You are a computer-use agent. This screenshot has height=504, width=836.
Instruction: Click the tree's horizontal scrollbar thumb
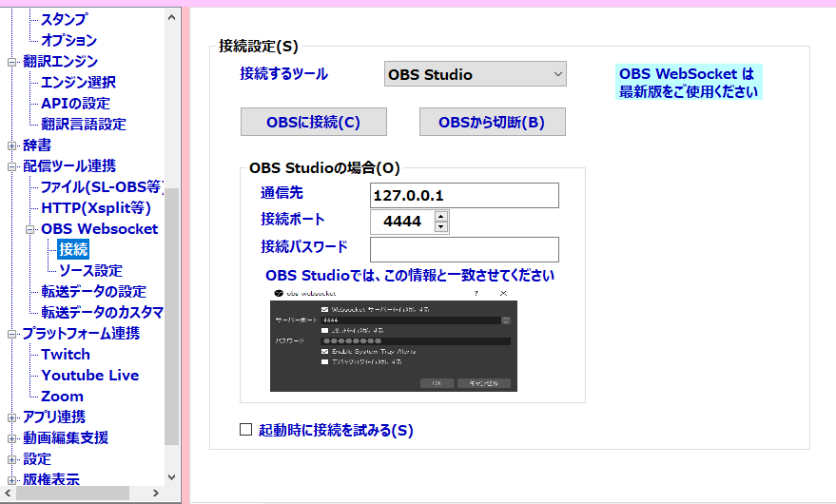point(72,493)
